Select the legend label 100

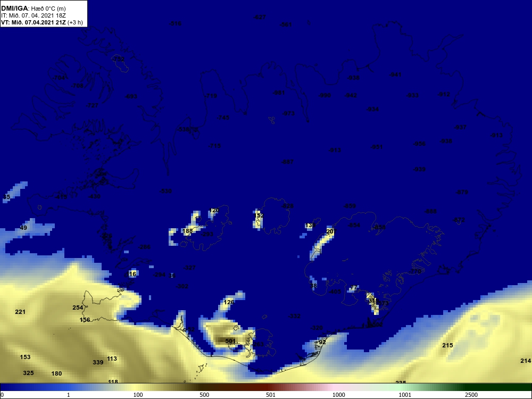tap(138, 395)
